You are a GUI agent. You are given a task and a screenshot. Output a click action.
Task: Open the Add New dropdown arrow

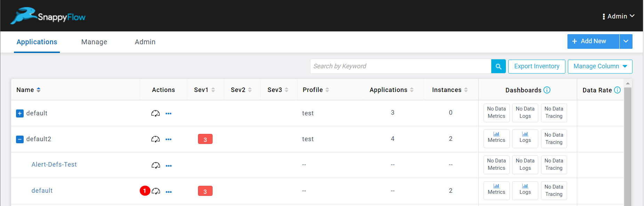pyautogui.click(x=626, y=41)
